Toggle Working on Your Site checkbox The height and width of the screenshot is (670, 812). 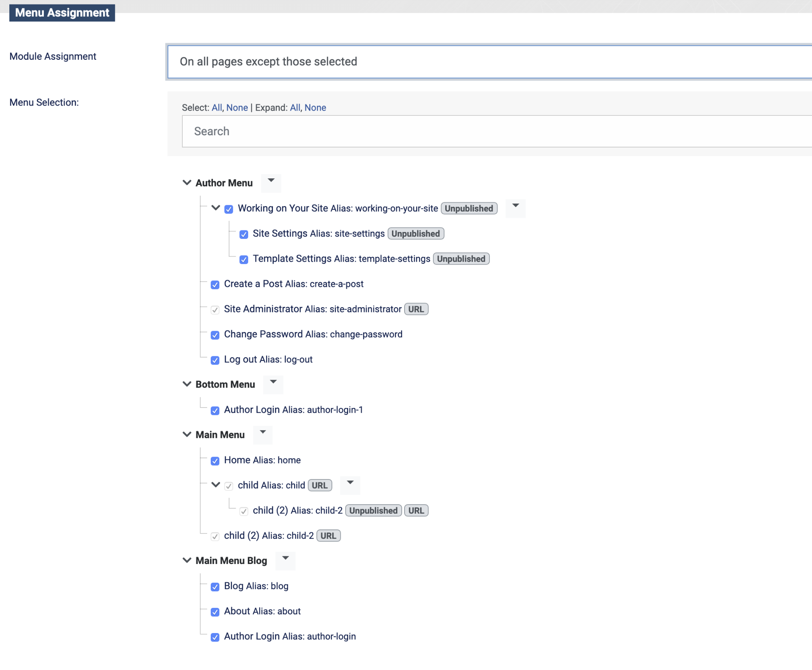[x=229, y=209]
